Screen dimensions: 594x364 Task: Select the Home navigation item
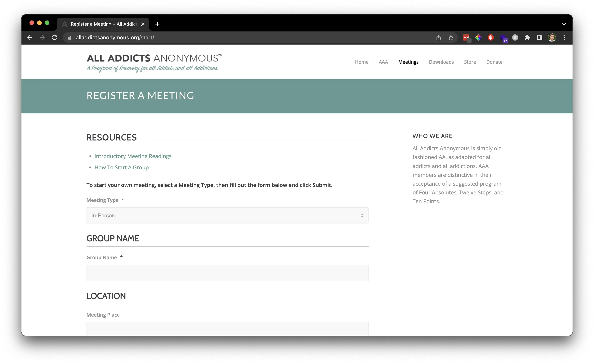pos(362,62)
